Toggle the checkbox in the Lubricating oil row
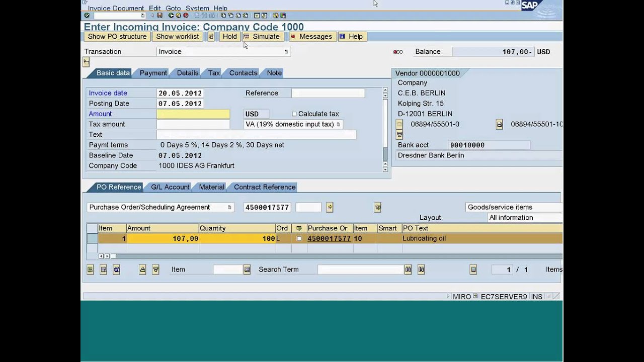644x362 pixels. (x=299, y=239)
